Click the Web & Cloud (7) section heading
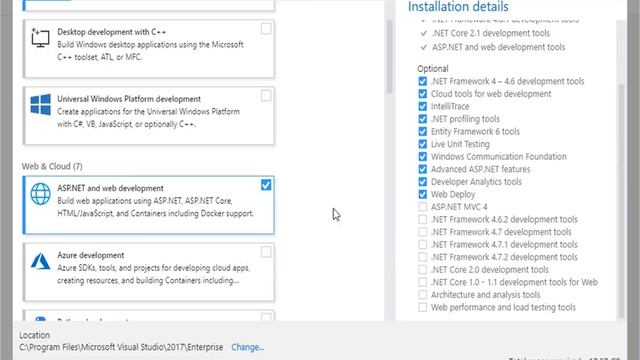This screenshot has width=640, height=360. [x=52, y=167]
